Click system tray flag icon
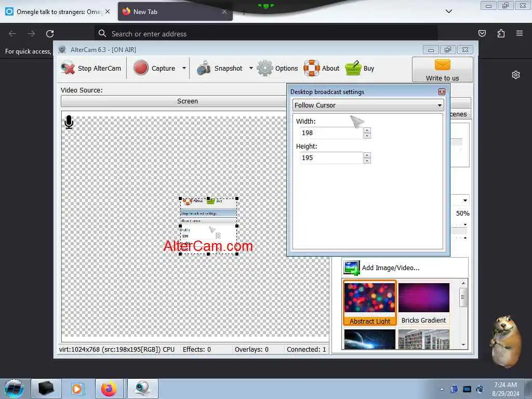 (454, 389)
